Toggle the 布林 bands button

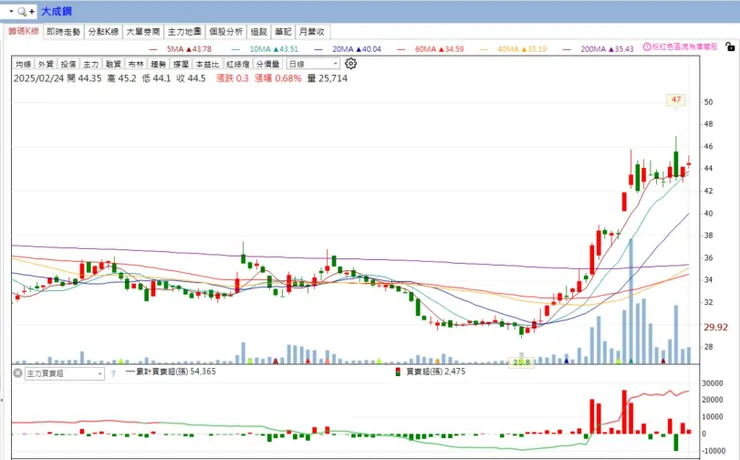click(136, 64)
